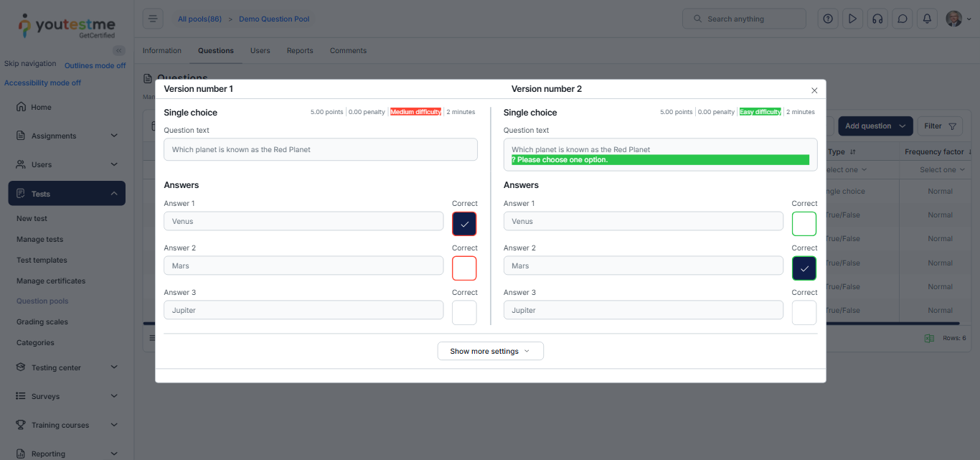980x460 pixels.
Task: Collapse the sidebar with double-chevron icon
Action: pyautogui.click(x=119, y=50)
